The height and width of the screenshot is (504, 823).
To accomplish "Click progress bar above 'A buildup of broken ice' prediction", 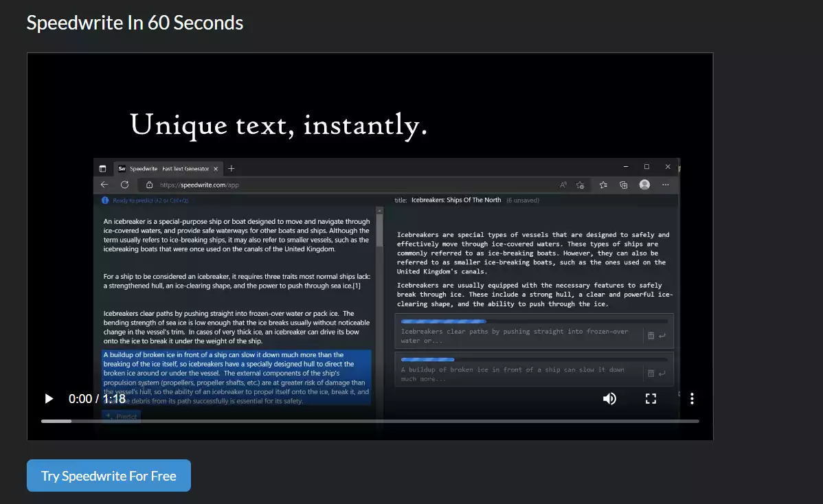I will (x=534, y=360).
